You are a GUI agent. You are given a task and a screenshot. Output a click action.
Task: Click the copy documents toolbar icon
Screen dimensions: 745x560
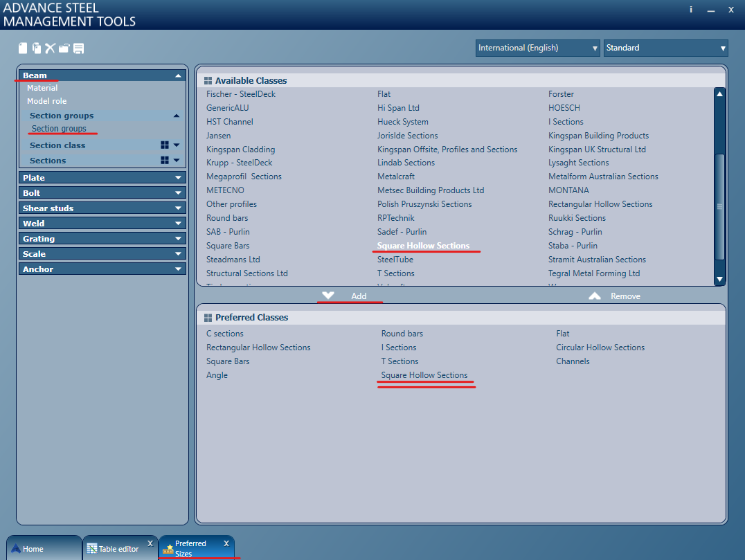coord(37,48)
